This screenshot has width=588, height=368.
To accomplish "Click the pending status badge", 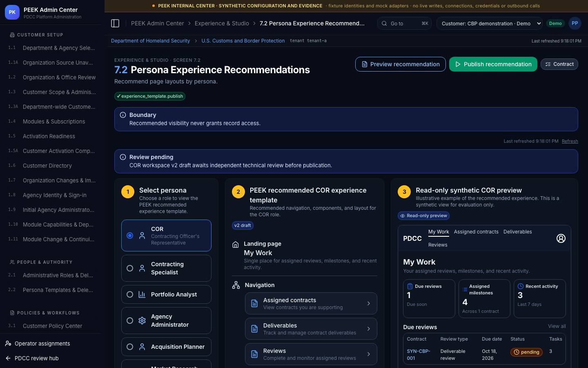I will pyautogui.click(x=526, y=352).
